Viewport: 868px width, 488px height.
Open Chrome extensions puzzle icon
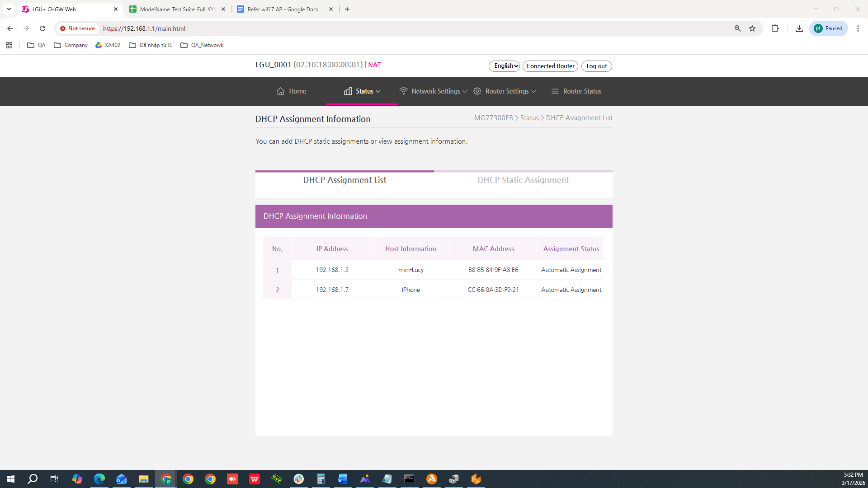tap(775, 28)
